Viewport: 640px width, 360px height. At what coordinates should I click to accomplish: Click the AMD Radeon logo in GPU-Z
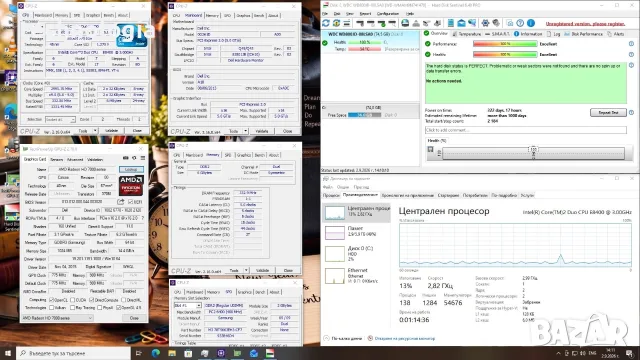click(x=131, y=185)
